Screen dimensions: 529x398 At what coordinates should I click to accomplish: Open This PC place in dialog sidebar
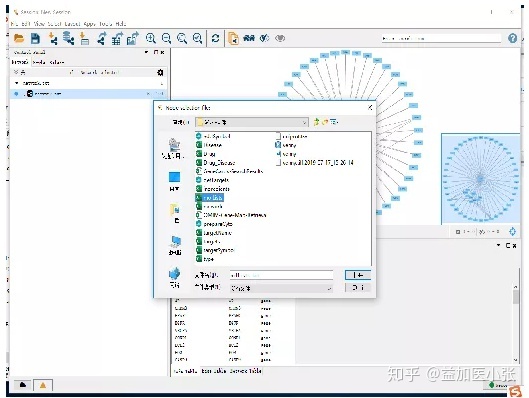175,246
